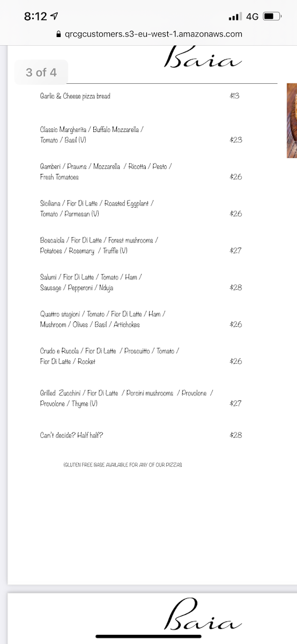Tap the 3 of 4 page indicator
The height and width of the screenshot is (644, 297).
click(x=41, y=72)
